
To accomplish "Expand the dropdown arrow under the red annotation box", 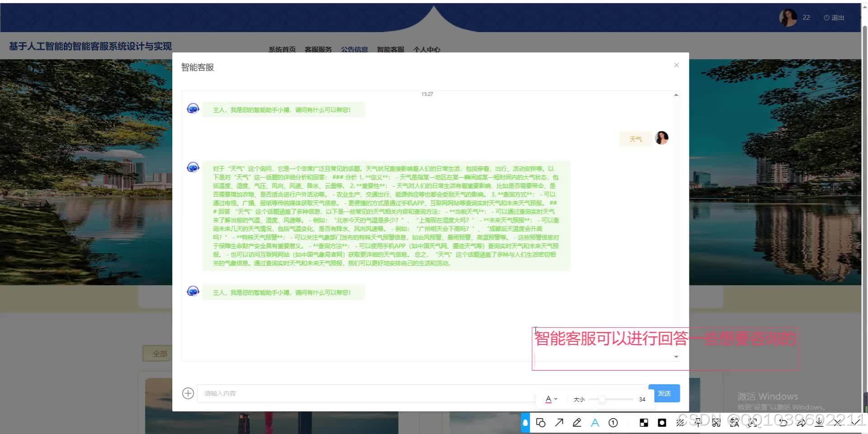I will click(x=676, y=357).
